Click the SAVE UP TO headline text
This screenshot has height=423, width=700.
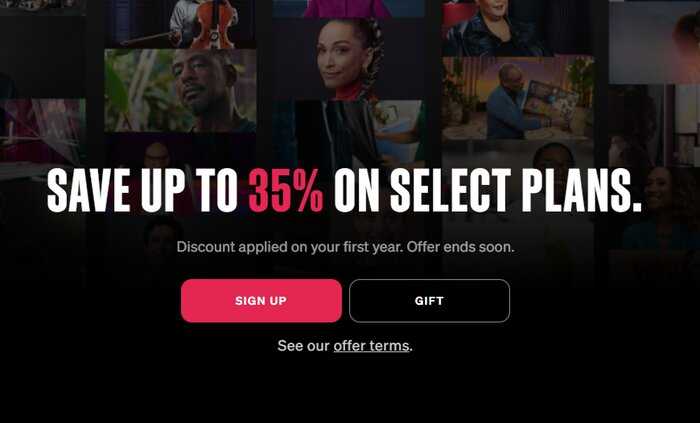click(x=142, y=191)
